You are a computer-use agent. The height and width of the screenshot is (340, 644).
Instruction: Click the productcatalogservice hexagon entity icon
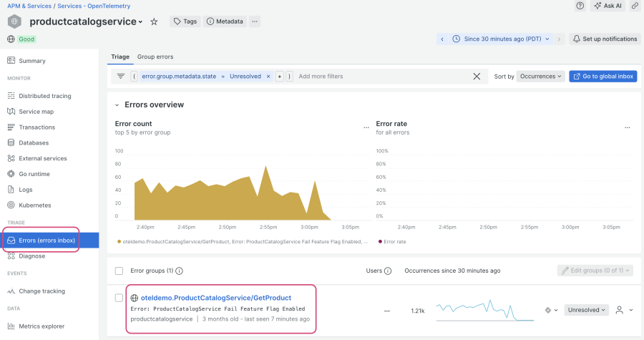pyautogui.click(x=14, y=21)
